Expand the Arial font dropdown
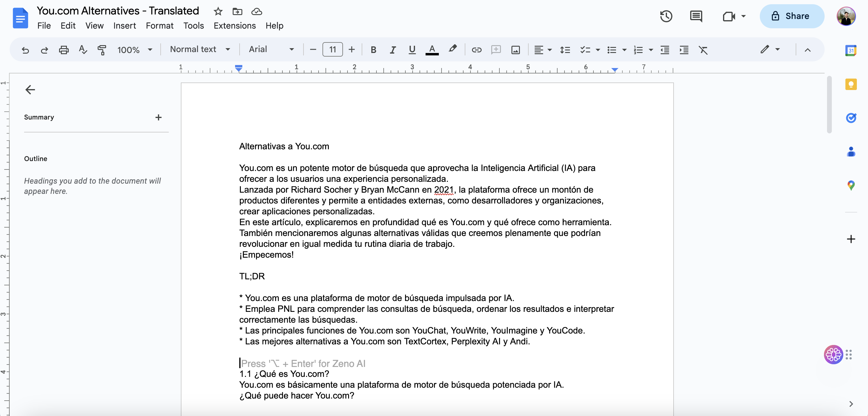 point(271,49)
